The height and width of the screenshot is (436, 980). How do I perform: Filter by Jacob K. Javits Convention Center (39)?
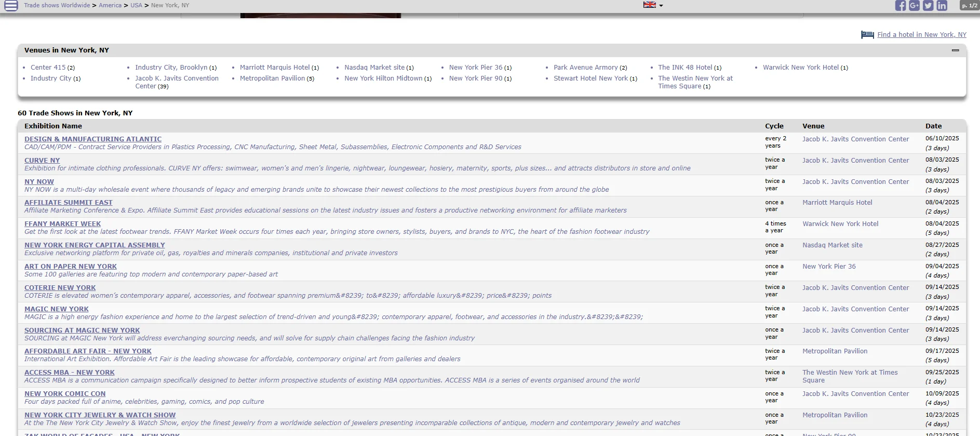point(177,82)
